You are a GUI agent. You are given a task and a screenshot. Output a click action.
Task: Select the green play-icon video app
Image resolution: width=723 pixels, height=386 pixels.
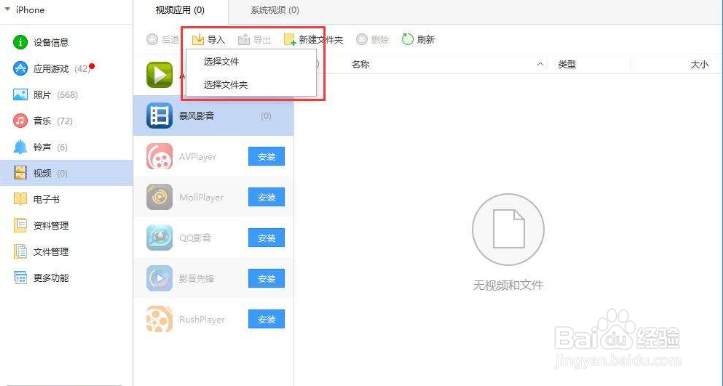click(160, 75)
